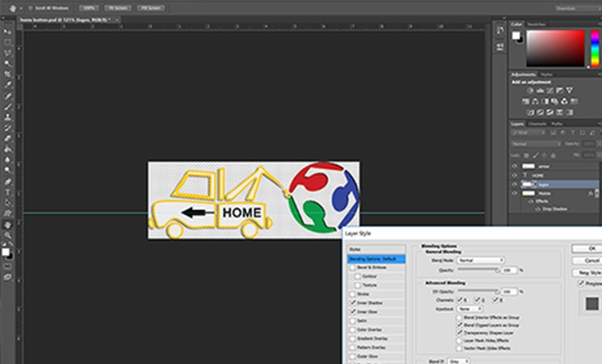Image resolution: width=602 pixels, height=364 pixels.
Task: Enable Bevel & Emboss effect checkbox
Action: coord(352,267)
